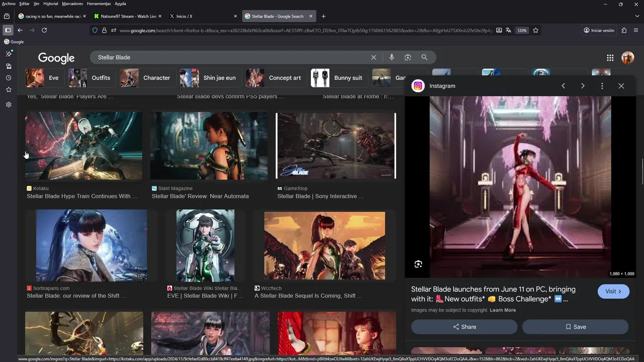Open the Archivo menu
The image size is (644, 362).
pos(9,4)
